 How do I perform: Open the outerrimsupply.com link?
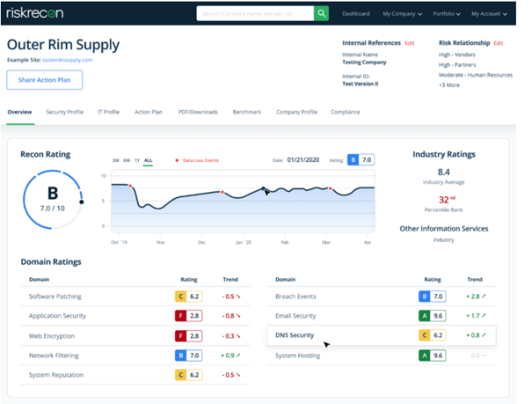pos(68,60)
